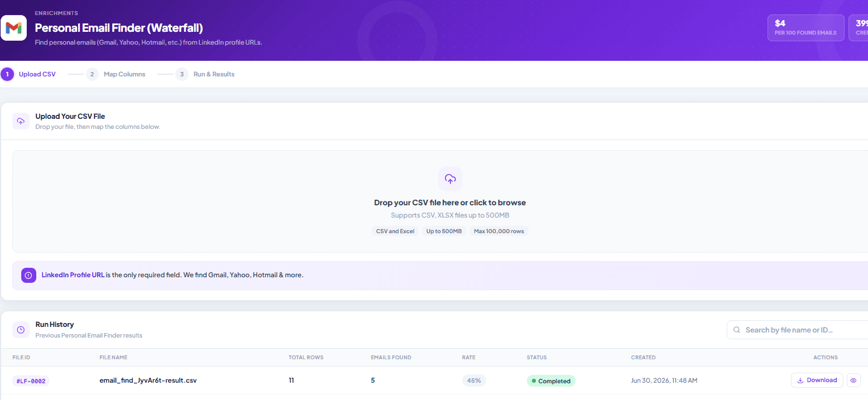Click the emails found value 5
Image resolution: width=868 pixels, height=400 pixels.
point(373,380)
